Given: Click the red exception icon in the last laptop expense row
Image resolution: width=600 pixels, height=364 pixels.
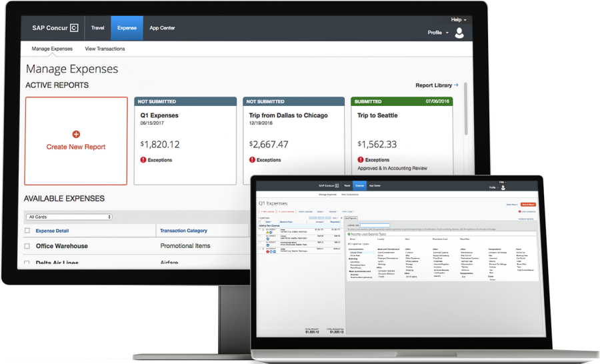Looking at the screenshot, I should point(267,251).
